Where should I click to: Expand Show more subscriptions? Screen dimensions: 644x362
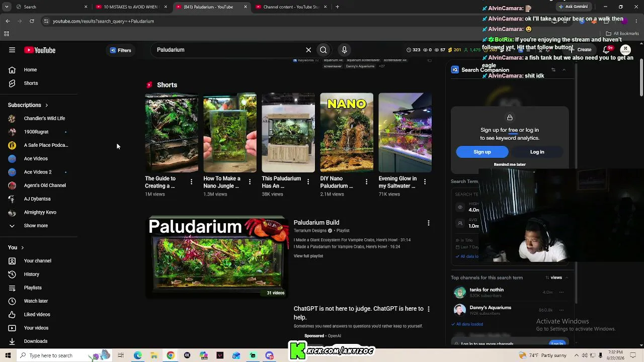39,226
